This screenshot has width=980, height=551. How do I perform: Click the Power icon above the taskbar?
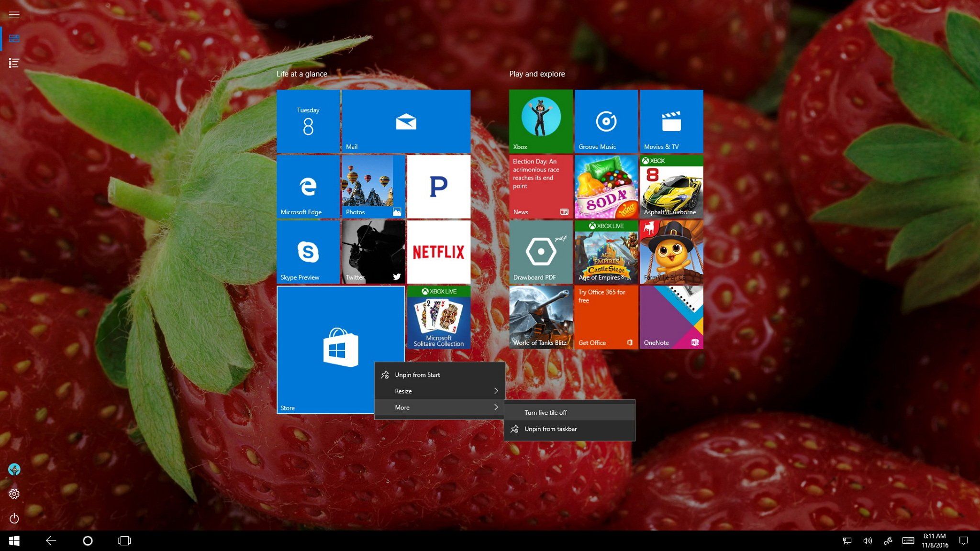point(14,518)
